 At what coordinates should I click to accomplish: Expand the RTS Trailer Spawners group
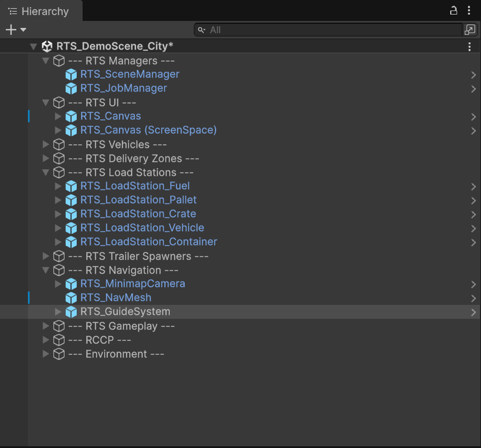click(x=46, y=256)
